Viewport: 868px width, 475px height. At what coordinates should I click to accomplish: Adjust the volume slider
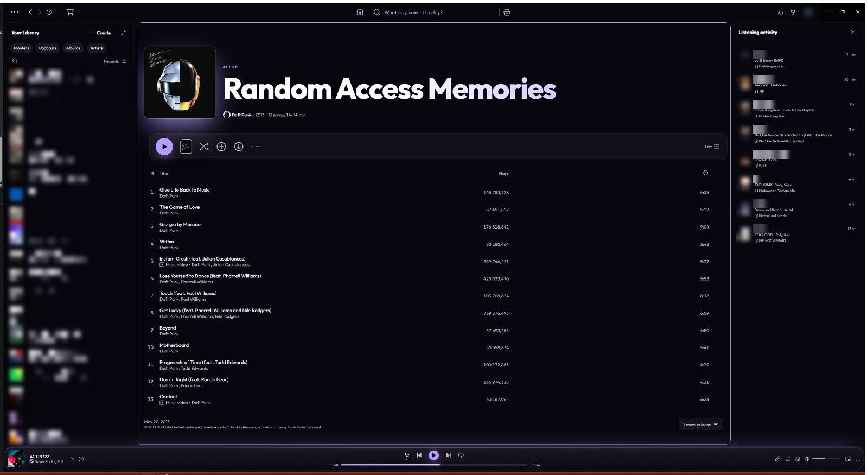click(826, 459)
